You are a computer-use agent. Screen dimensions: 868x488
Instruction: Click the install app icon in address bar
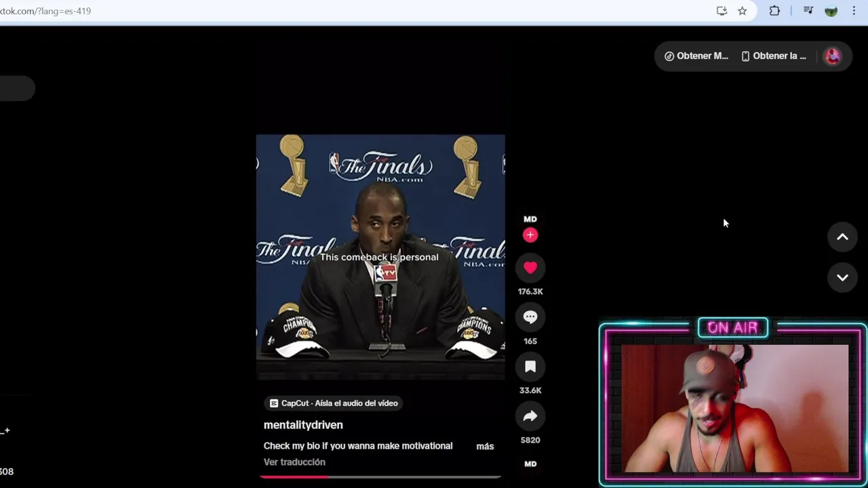click(x=722, y=11)
